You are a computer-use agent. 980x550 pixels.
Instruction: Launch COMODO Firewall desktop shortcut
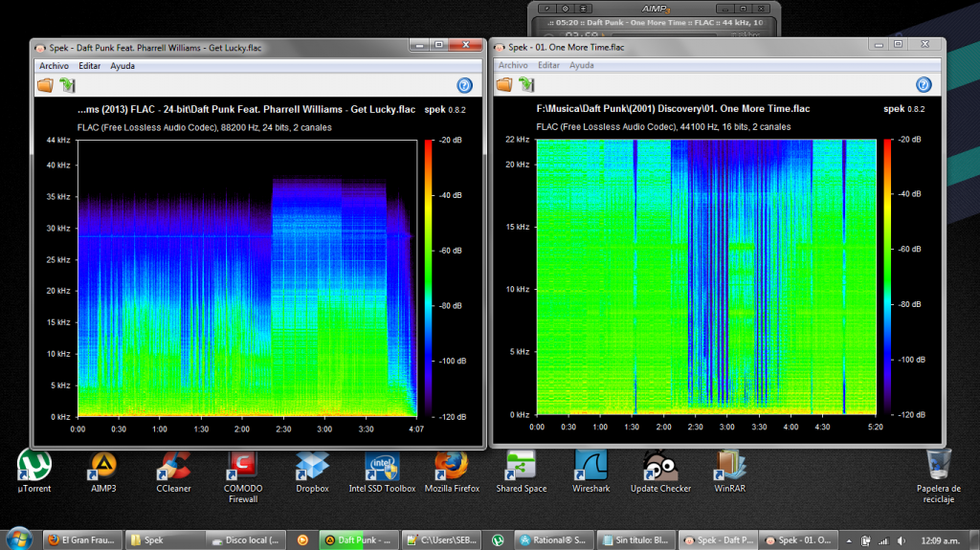click(243, 477)
